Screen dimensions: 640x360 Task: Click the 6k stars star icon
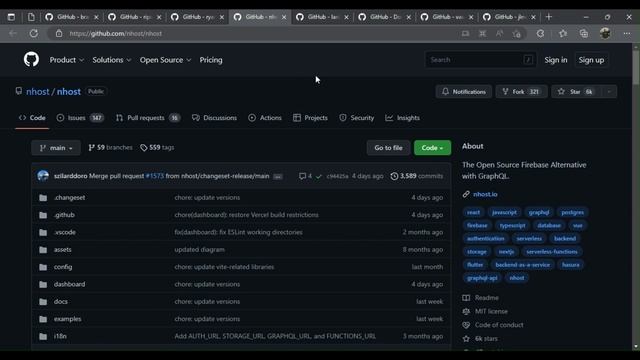[x=466, y=339]
